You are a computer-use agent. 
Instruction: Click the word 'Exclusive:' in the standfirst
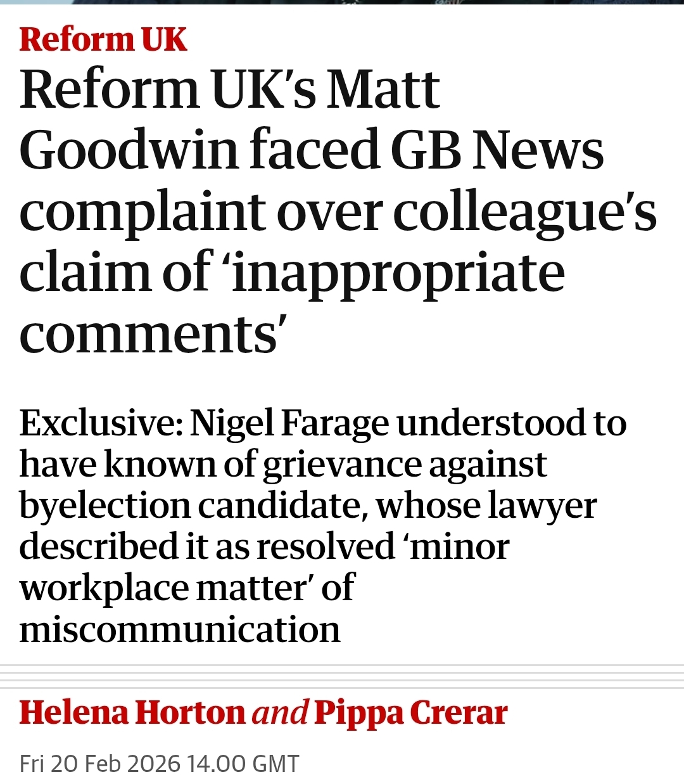tap(101, 423)
